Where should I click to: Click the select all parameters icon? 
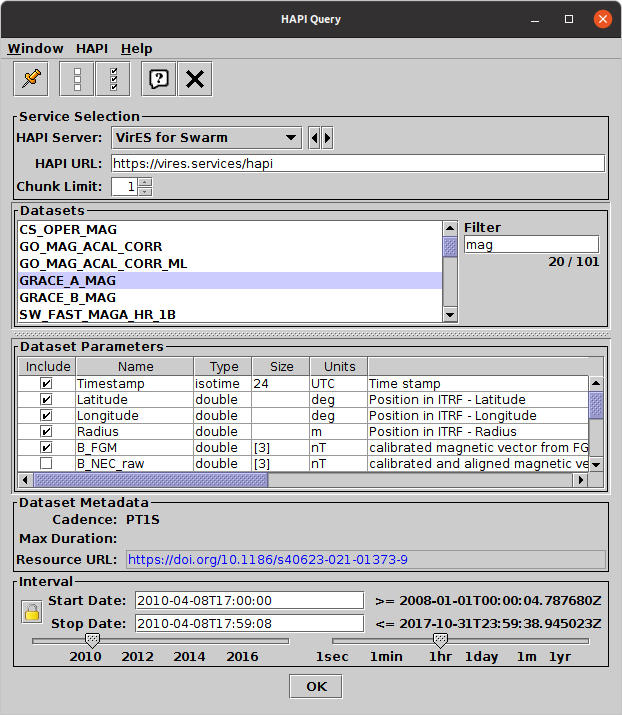click(113, 79)
